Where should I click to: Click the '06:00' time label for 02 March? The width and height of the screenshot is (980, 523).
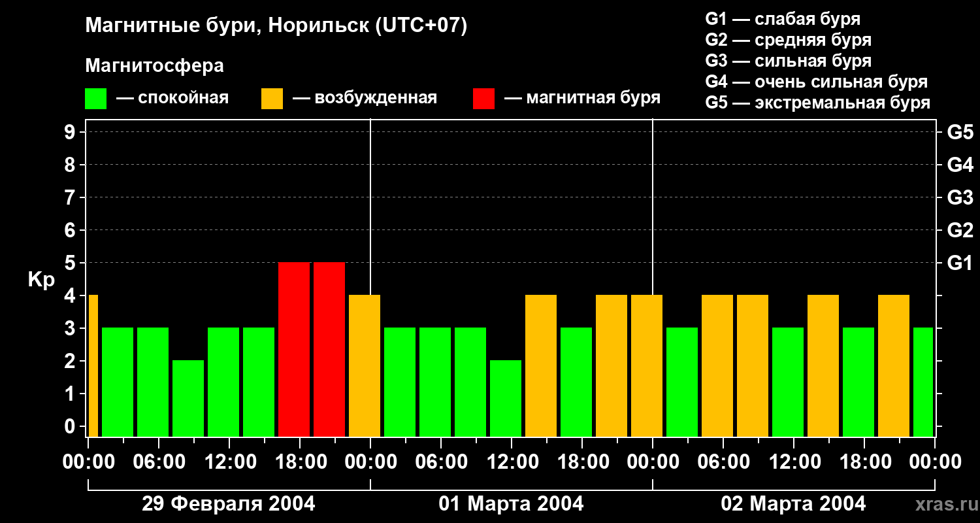(723, 462)
